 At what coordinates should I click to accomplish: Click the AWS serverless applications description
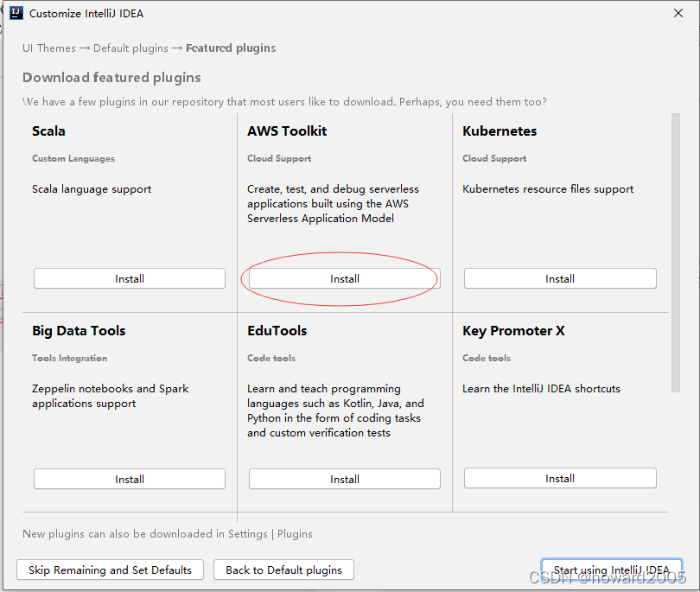coord(333,204)
